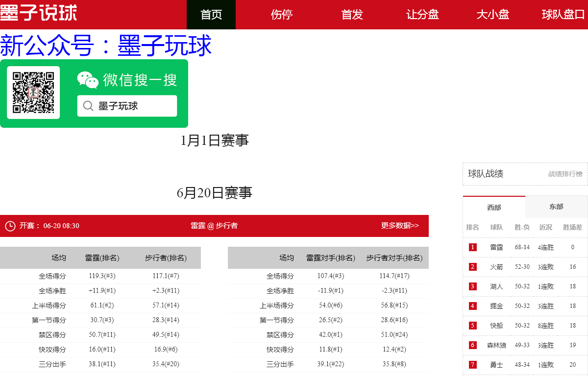Select team 快船 in standings

pyautogui.click(x=496, y=326)
